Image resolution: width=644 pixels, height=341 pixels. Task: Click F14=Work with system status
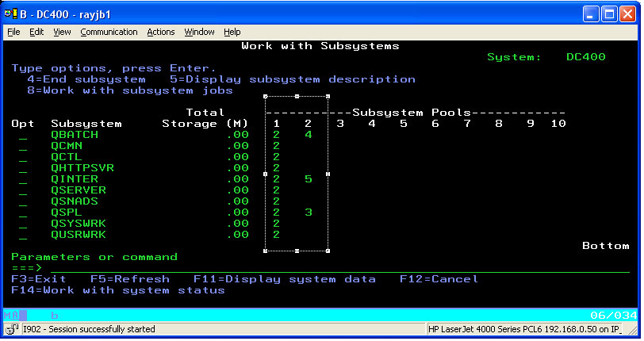point(117,290)
